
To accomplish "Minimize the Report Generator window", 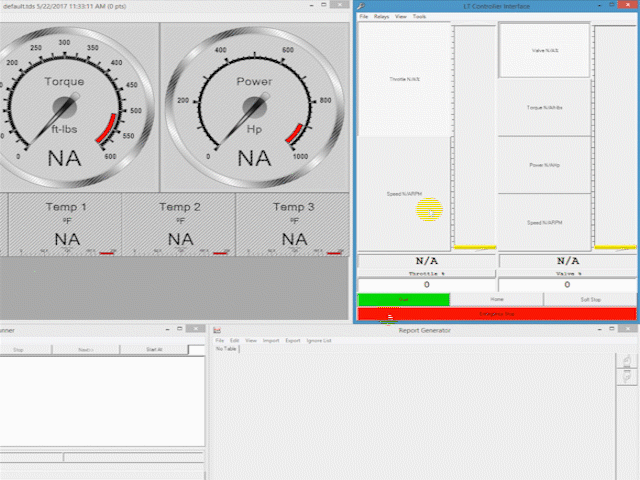I will [599, 329].
